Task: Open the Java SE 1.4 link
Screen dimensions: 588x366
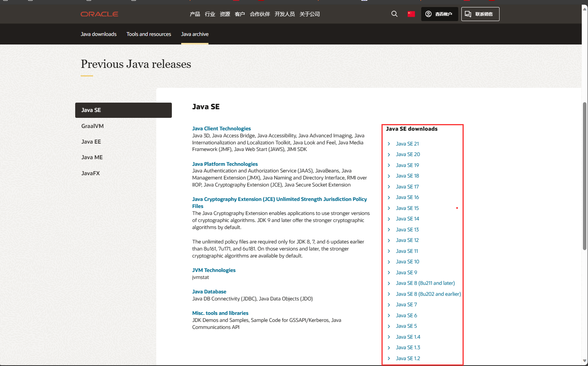Action: click(408, 337)
